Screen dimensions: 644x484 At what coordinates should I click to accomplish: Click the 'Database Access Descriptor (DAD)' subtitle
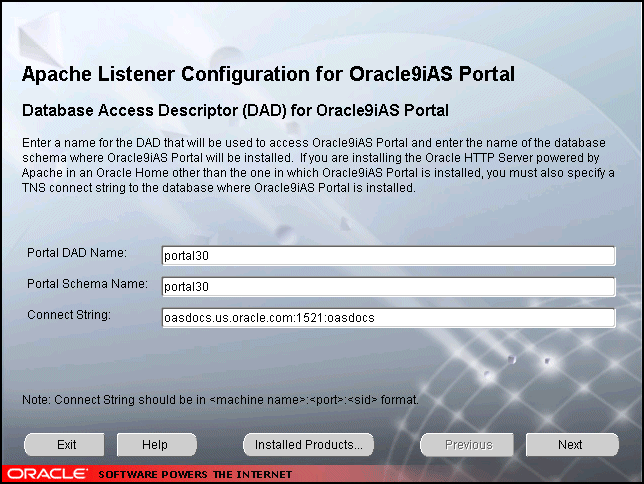(235, 111)
